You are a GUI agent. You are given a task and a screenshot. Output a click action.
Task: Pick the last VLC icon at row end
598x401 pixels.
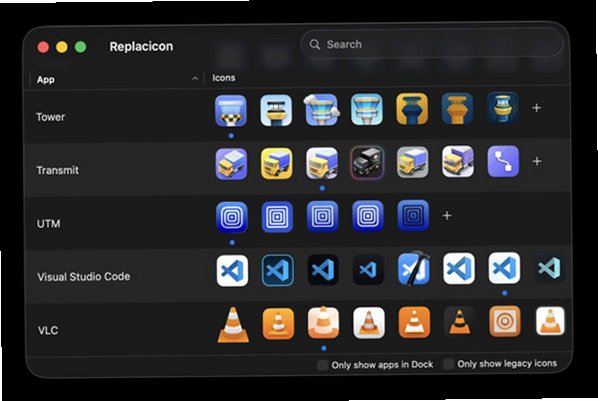pos(550,321)
